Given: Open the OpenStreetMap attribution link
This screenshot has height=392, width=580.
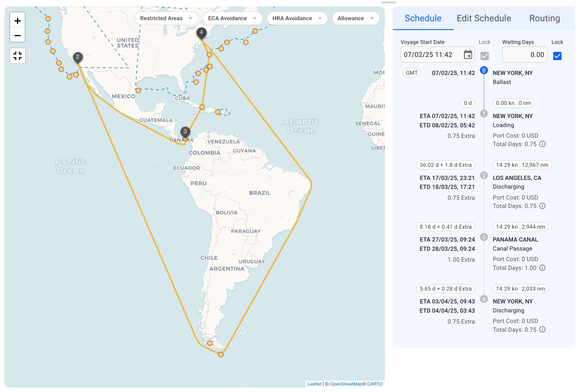Looking at the screenshot, I should point(346,384).
